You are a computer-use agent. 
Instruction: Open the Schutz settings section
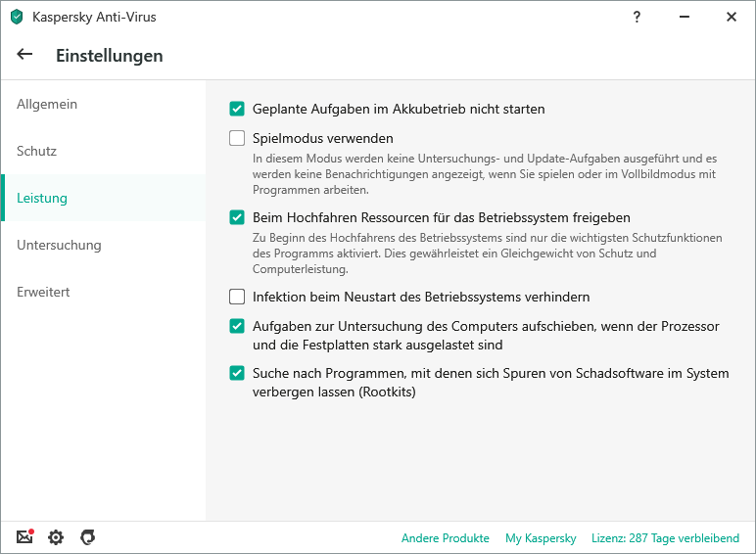click(37, 152)
